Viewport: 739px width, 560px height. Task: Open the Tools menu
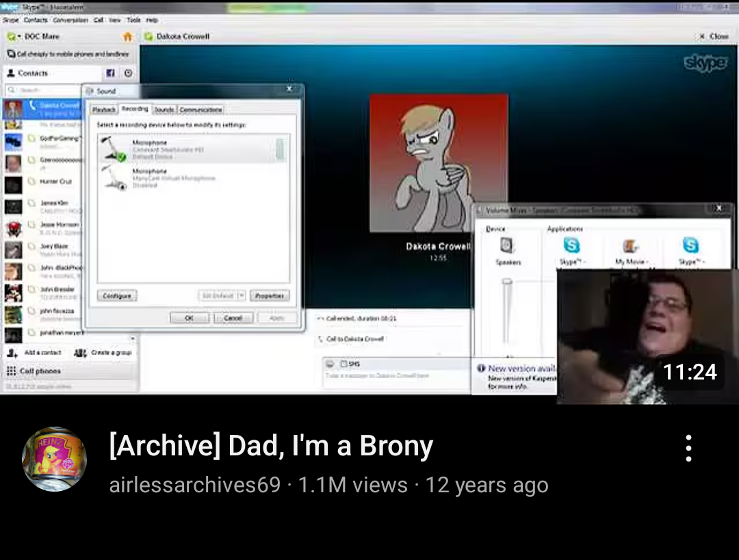[133, 20]
